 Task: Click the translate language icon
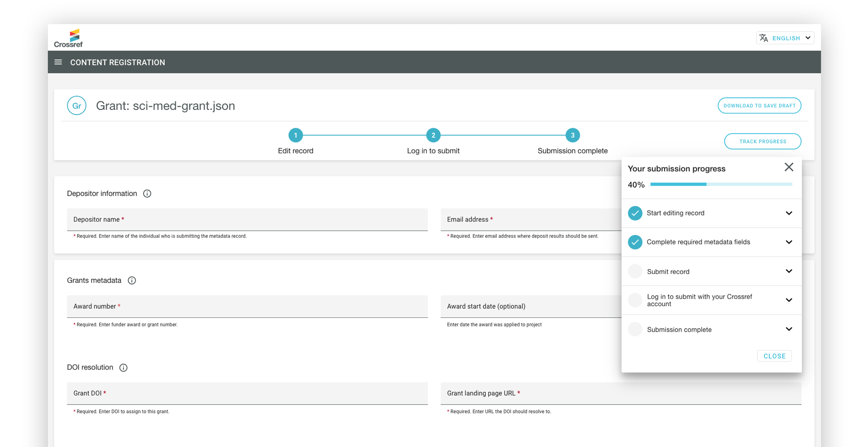[764, 38]
